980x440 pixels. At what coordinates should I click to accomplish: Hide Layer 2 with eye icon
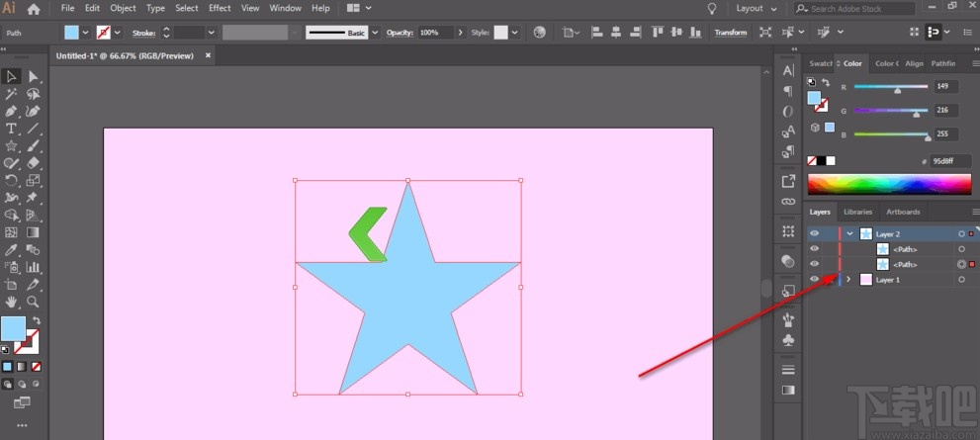pyautogui.click(x=815, y=233)
